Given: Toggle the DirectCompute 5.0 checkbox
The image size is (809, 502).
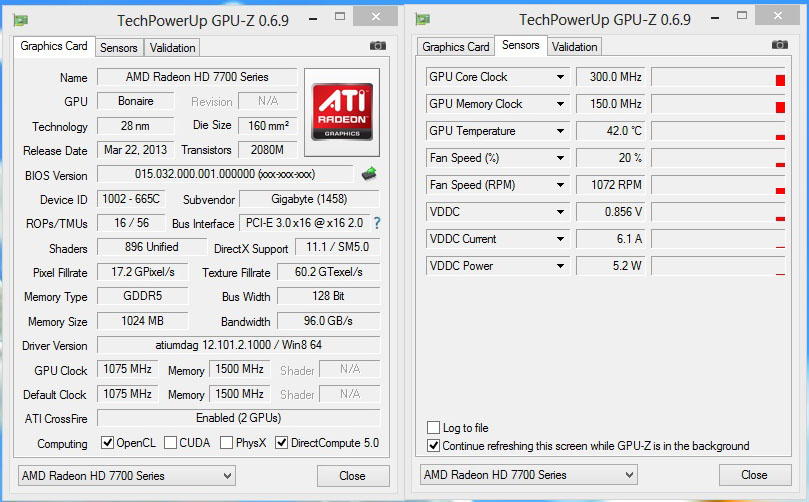Looking at the screenshot, I should (x=281, y=443).
